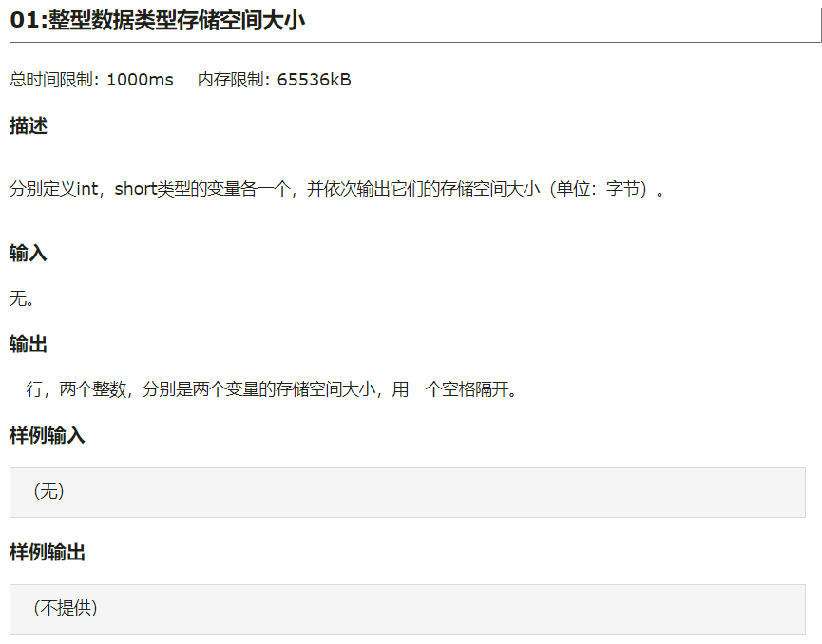Click the 输入 section heading
The image size is (822, 644).
(x=29, y=253)
